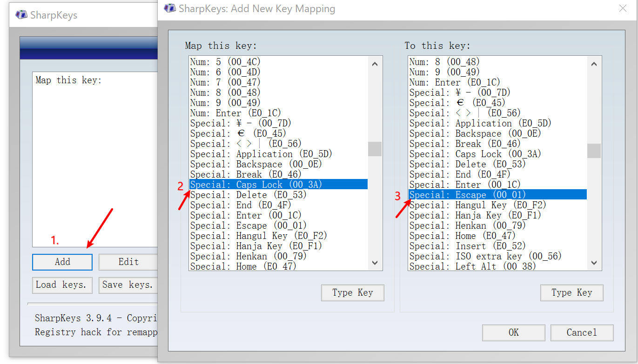This screenshot has height=364, width=638.
Task: Select Special: Hanja Key in To list
Action: (x=497, y=215)
